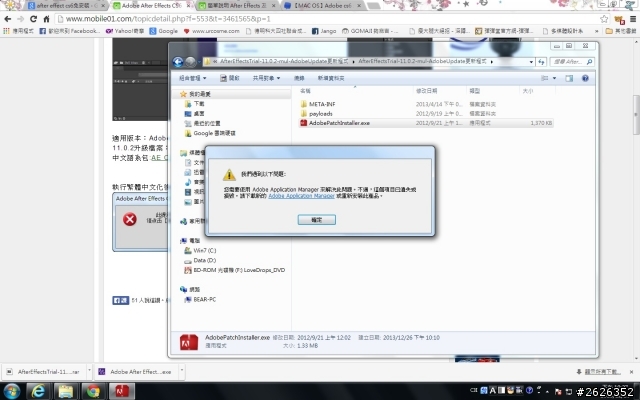Click the Chrome back arrow

point(8,19)
